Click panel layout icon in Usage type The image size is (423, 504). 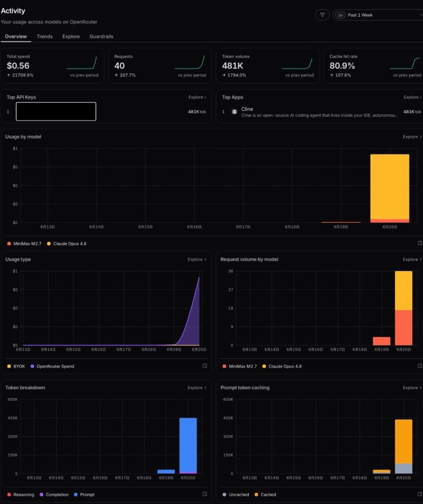(204, 366)
